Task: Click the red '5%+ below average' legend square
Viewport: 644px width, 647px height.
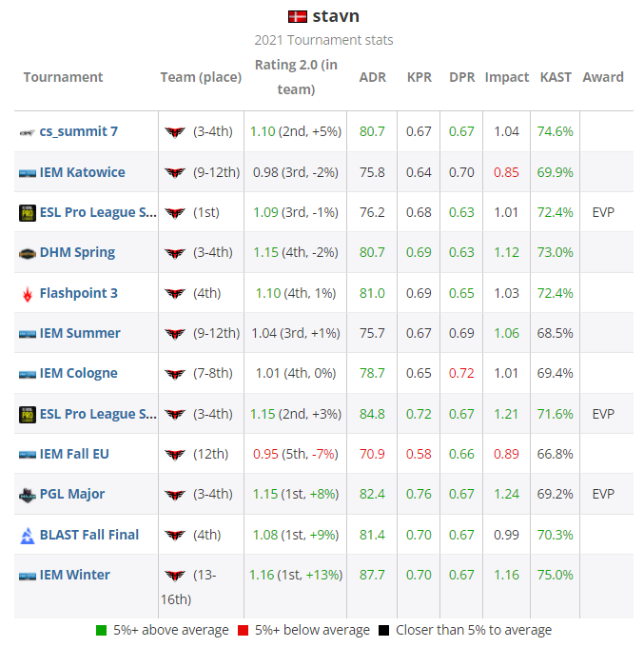Action: pyautogui.click(x=243, y=631)
